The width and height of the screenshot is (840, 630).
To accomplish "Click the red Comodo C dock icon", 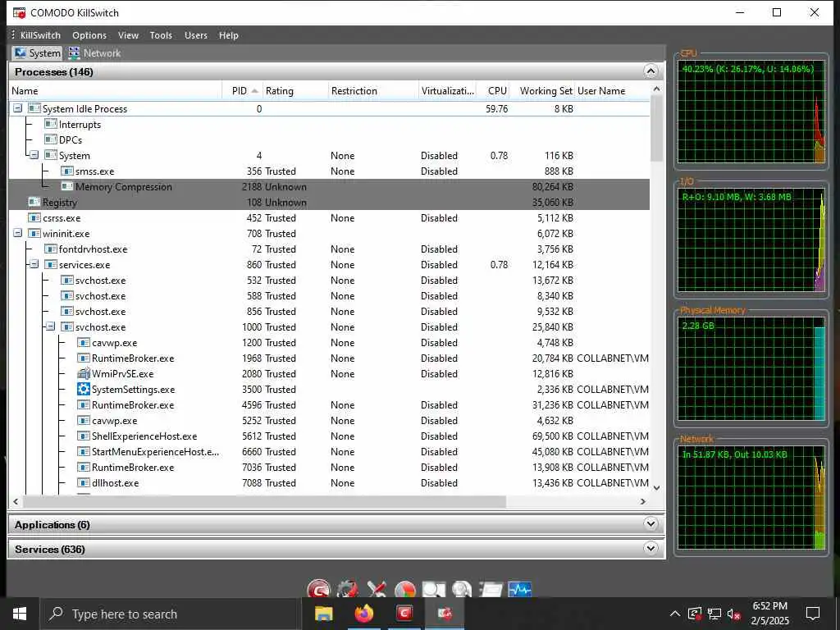I will tap(319, 590).
